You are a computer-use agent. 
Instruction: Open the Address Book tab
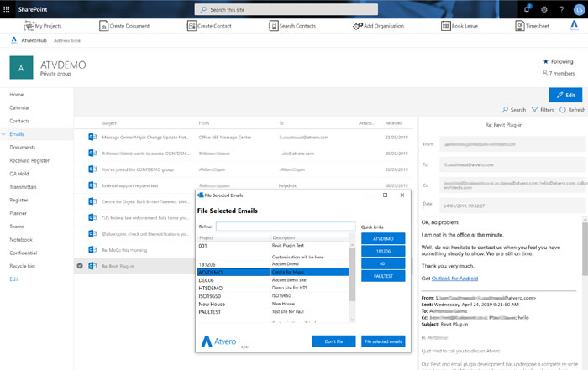click(69, 39)
